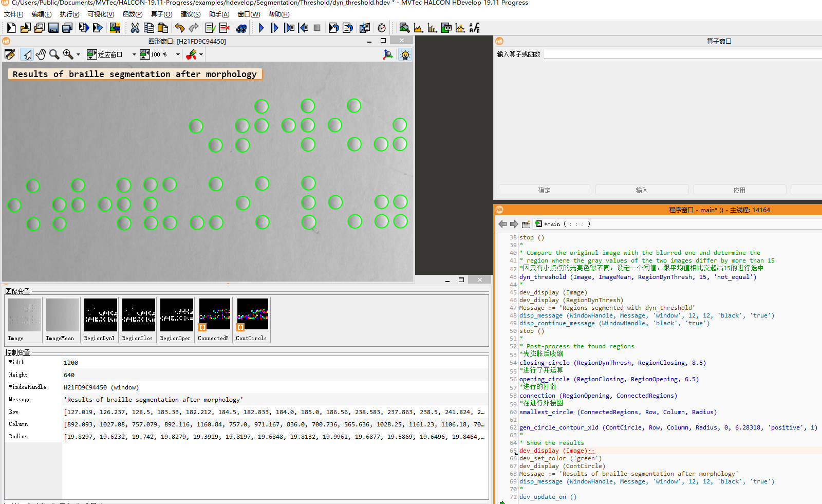
Task: Click the stop execution square icon
Action: [x=317, y=28]
